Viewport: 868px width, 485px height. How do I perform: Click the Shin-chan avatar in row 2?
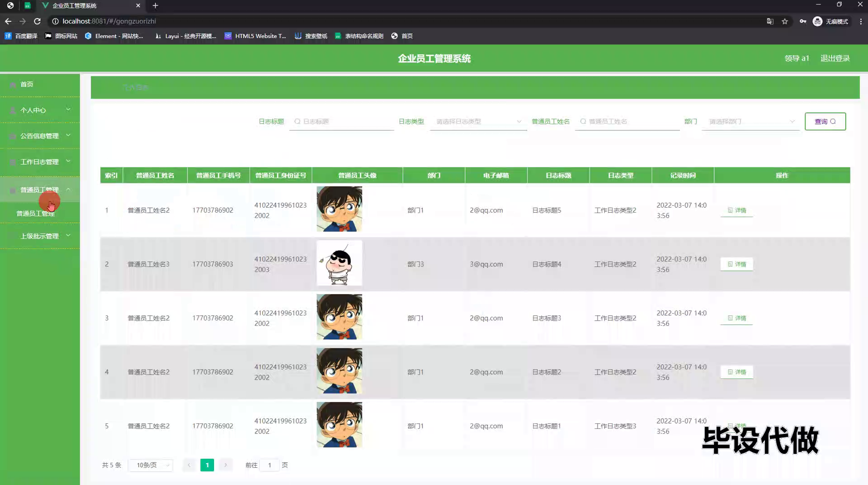point(340,263)
